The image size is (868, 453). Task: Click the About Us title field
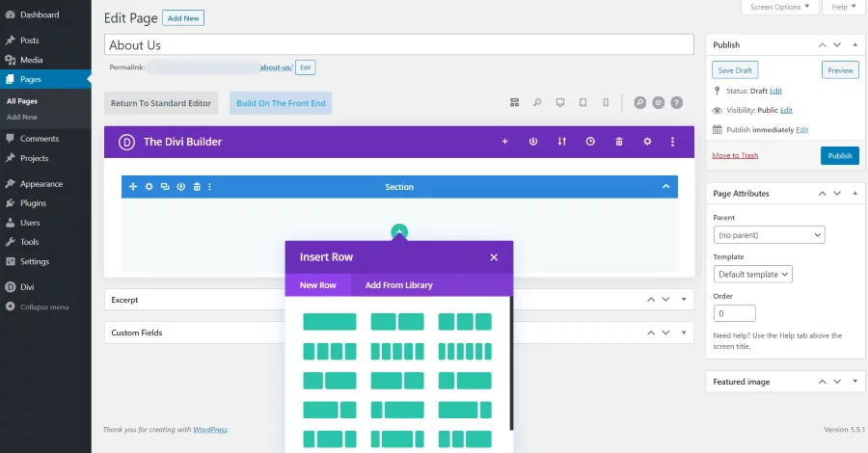pos(398,44)
